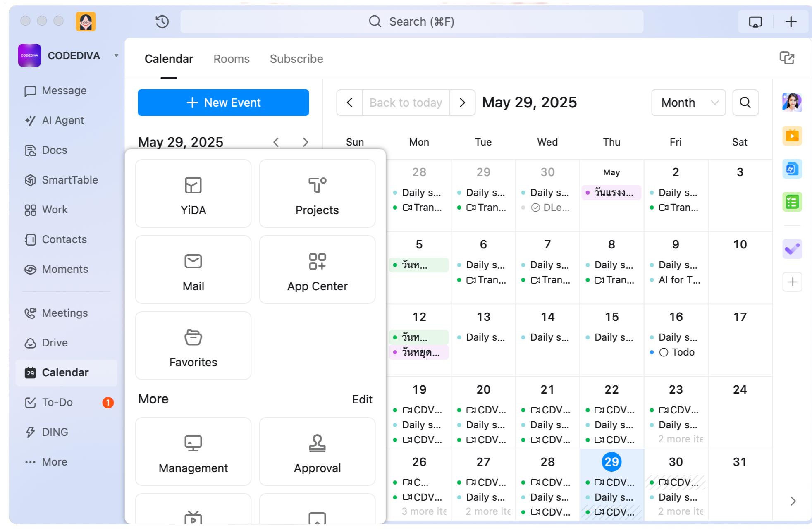Open YiDA app tile

click(193, 193)
